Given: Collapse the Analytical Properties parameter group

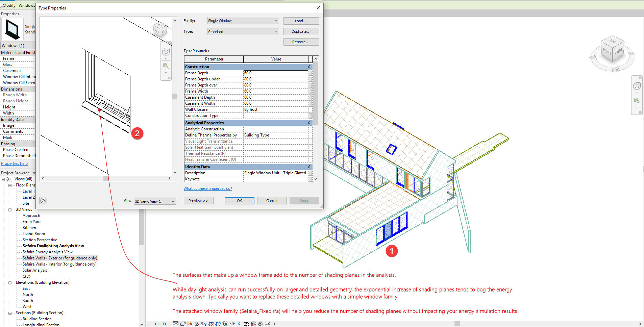Looking at the screenshot, I should (309, 123).
